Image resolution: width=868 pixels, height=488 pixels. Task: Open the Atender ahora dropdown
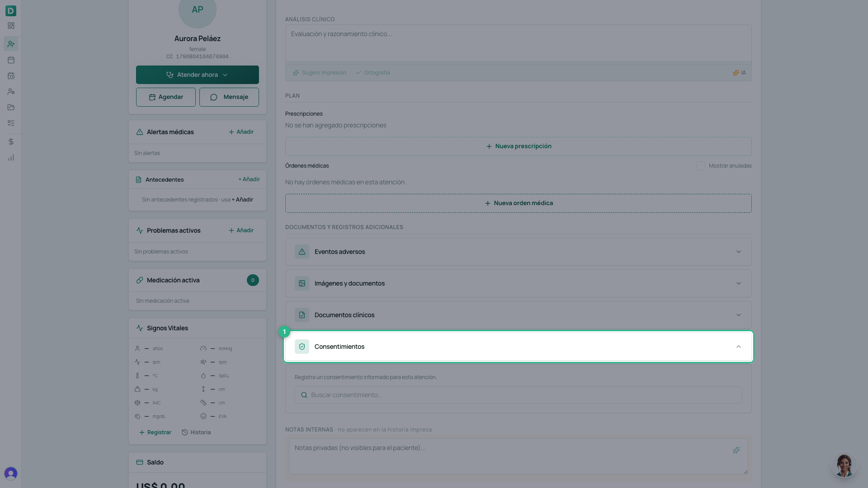click(197, 75)
